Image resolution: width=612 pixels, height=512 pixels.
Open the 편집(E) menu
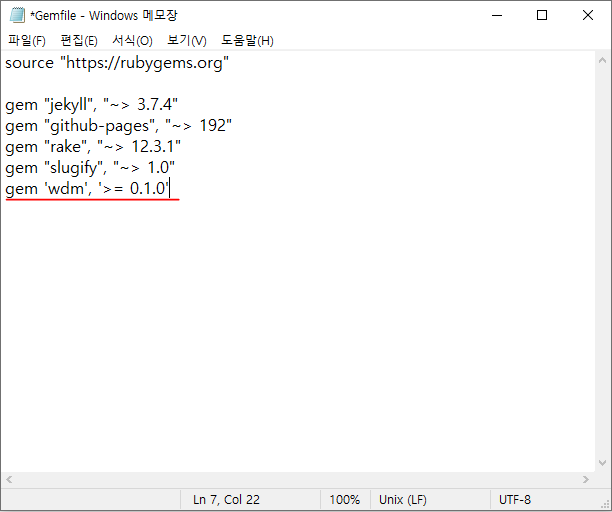[x=79, y=41]
